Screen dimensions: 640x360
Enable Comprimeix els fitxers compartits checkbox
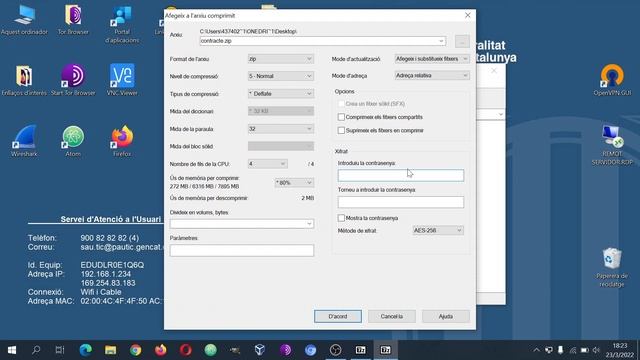click(341, 117)
